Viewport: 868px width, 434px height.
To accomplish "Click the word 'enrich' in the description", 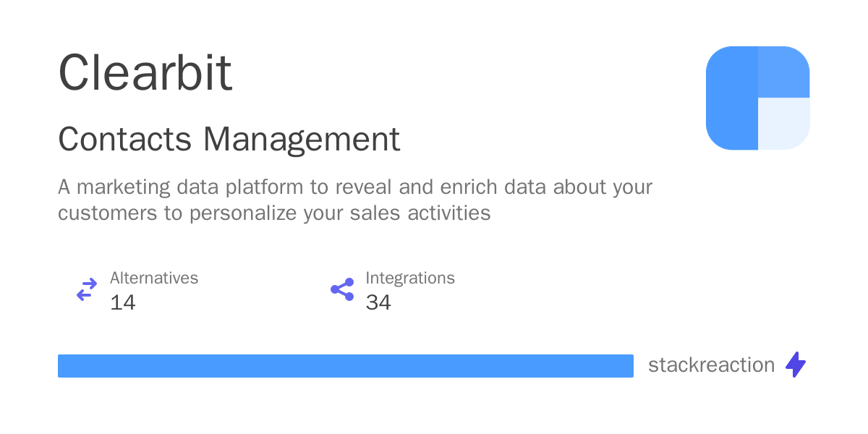I will (x=466, y=187).
